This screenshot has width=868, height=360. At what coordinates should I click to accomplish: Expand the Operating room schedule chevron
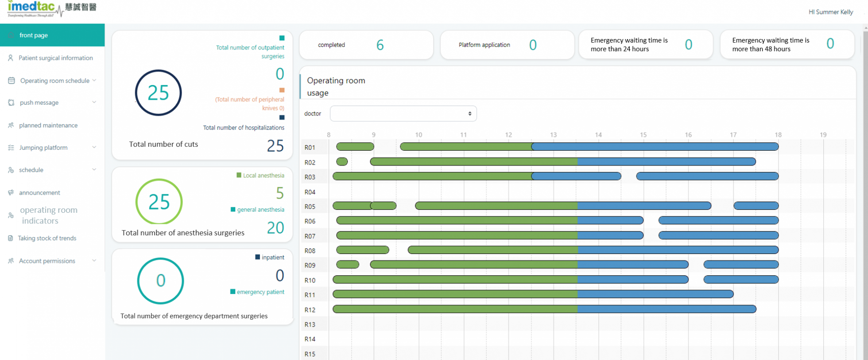point(94,80)
